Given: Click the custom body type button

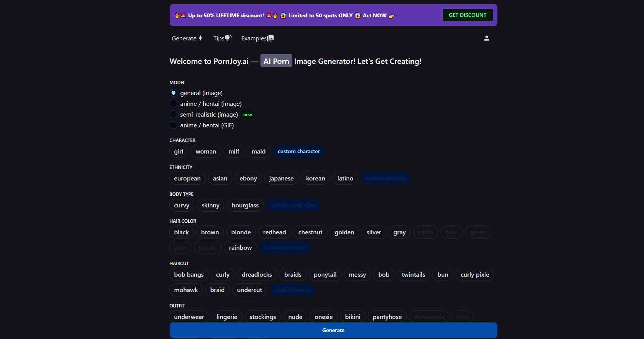Looking at the screenshot, I should tap(293, 205).
